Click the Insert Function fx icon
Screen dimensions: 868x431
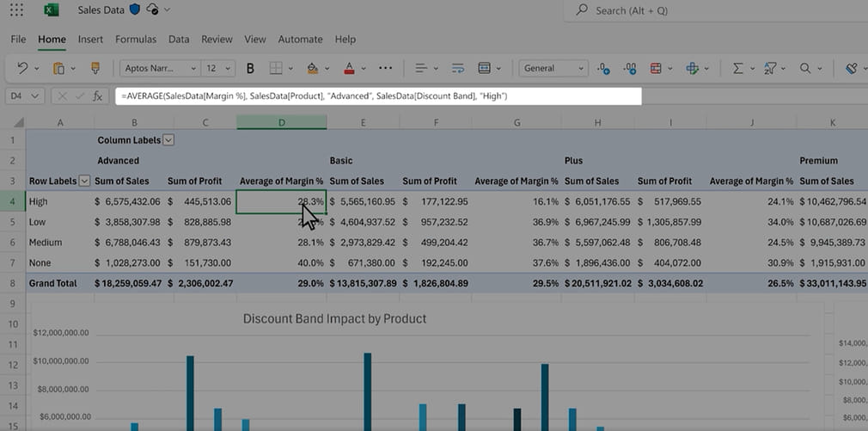[x=98, y=96]
